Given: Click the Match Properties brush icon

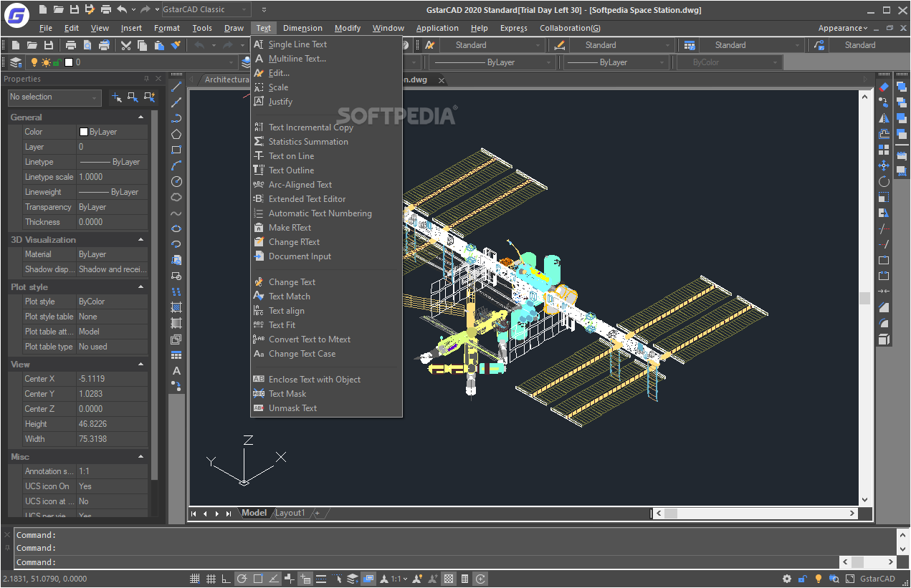Looking at the screenshot, I should pos(176,45).
